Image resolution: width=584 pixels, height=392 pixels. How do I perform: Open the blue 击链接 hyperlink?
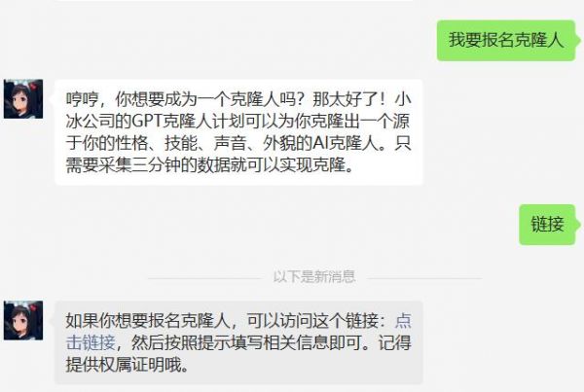[x=91, y=342]
